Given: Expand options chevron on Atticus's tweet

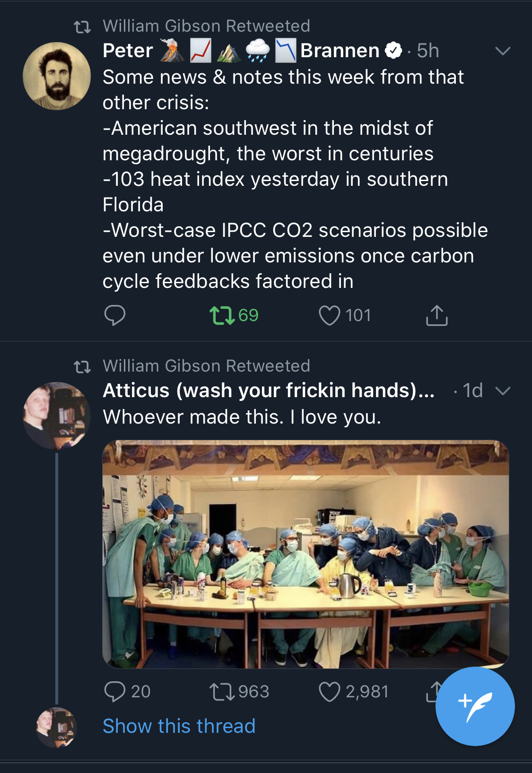Looking at the screenshot, I should 502,391.
